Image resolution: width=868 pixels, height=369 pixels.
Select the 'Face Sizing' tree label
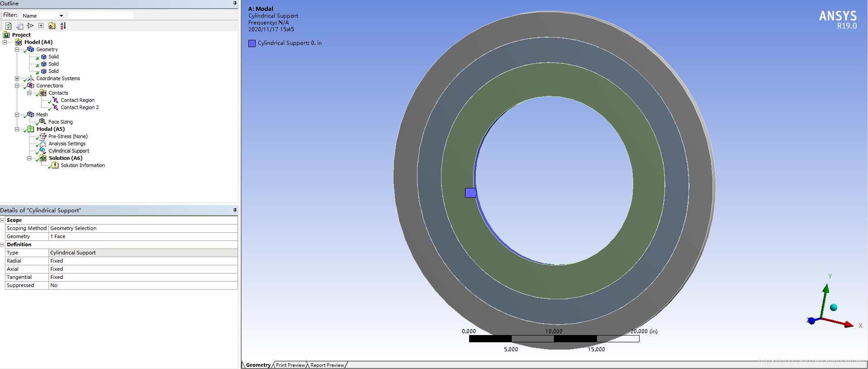[x=61, y=122]
